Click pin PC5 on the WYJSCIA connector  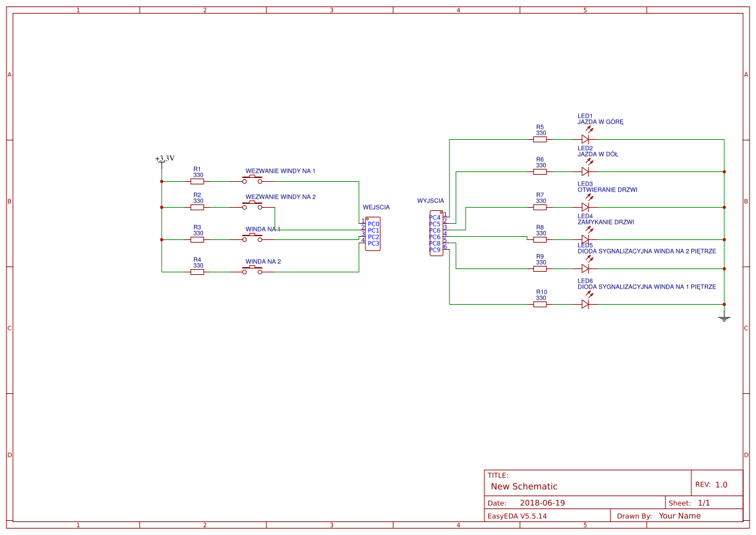[435, 224]
